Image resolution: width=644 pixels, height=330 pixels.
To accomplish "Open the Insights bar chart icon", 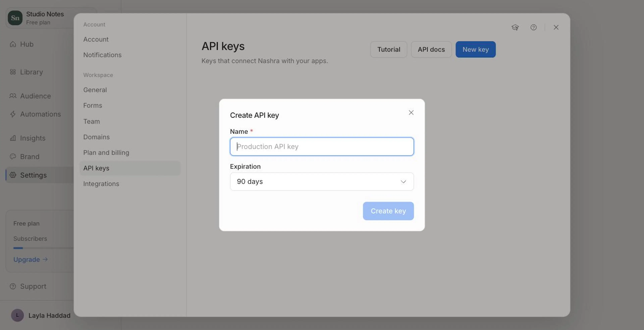I will tap(13, 138).
